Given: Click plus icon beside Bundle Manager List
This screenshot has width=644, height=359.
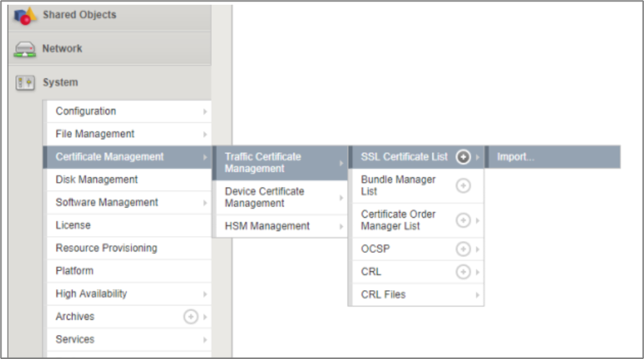Looking at the screenshot, I should (x=464, y=186).
